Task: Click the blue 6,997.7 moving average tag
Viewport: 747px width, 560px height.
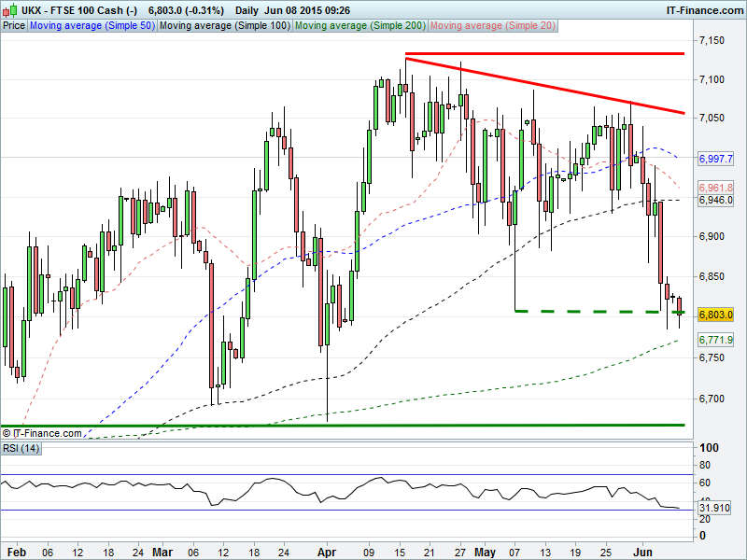Action: pos(715,159)
